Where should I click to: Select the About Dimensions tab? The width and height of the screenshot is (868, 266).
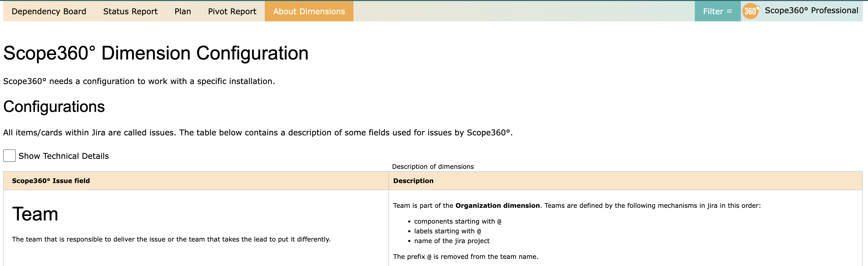point(309,11)
